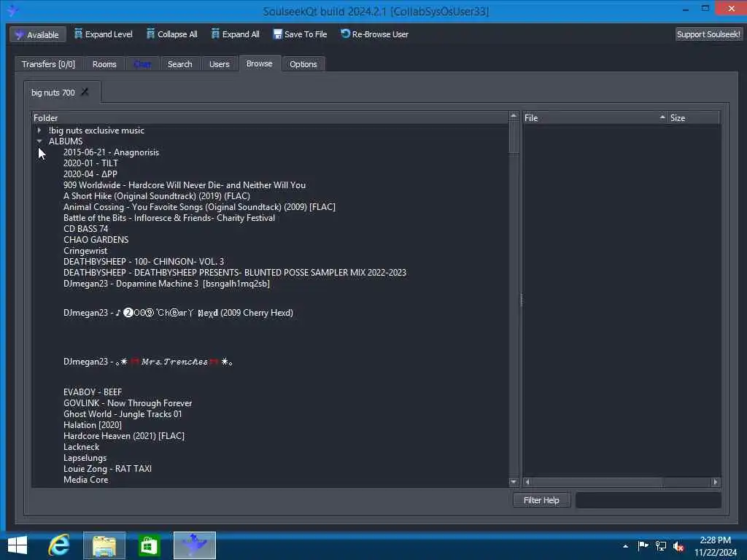Select the Cringewrist folder

pos(85,251)
